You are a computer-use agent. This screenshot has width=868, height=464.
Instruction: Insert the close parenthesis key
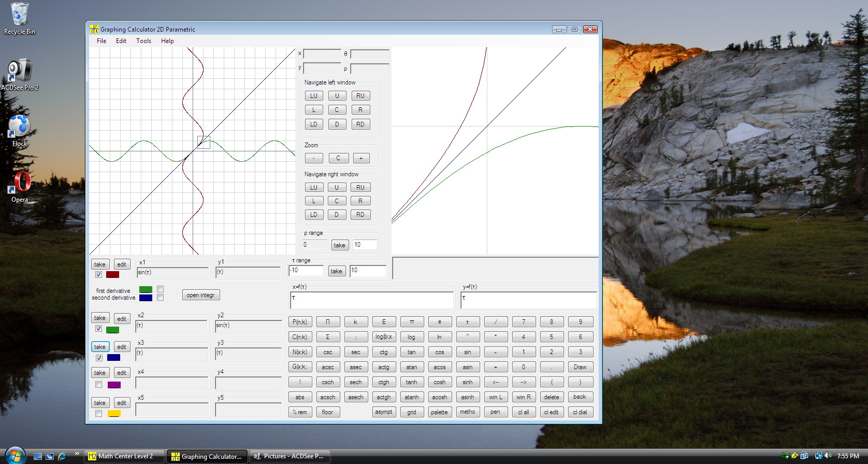tap(580, 382)
